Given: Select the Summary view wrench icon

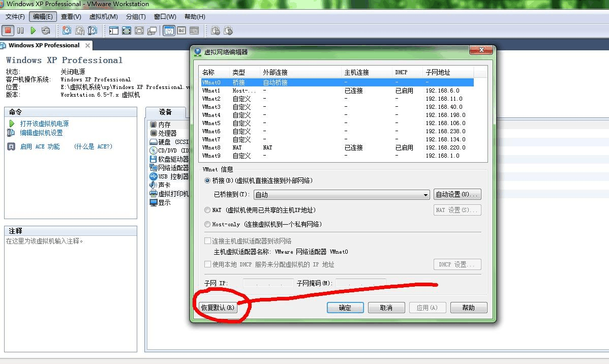Looking at the screenshot, I should [x=169, y=31].
